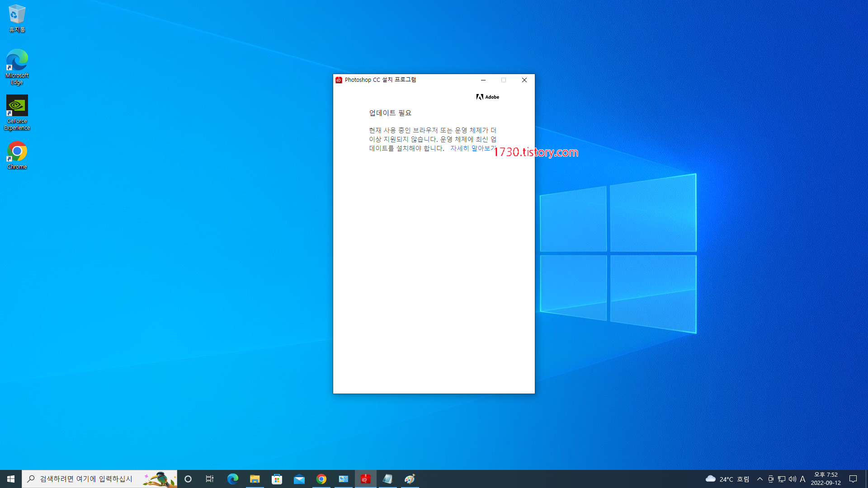Open the notification action center

coord(853,479)
